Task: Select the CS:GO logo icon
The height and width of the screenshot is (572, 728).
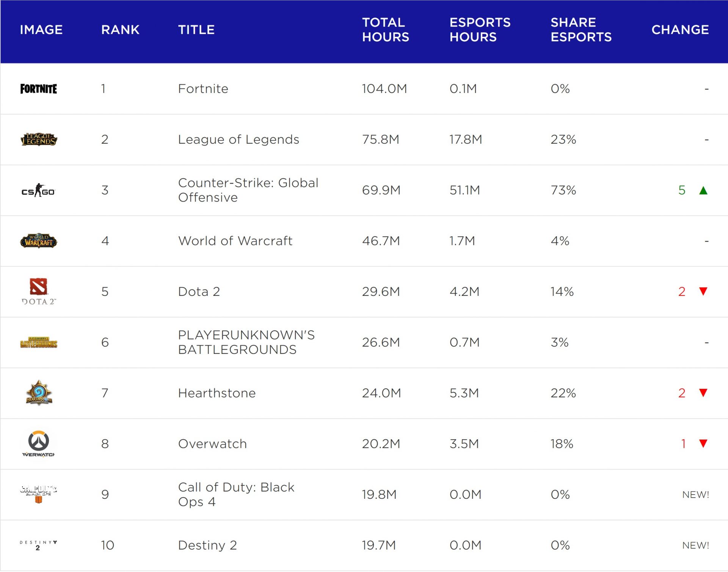Action: (38, 190)
